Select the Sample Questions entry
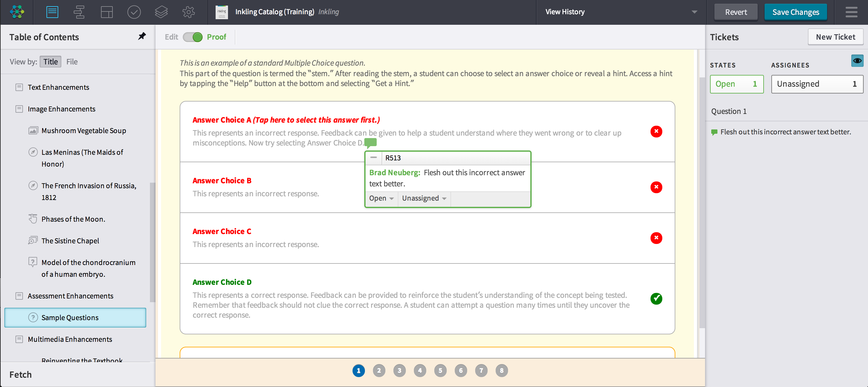The width and height of the screenshot is (868, 387). [75, 318]
